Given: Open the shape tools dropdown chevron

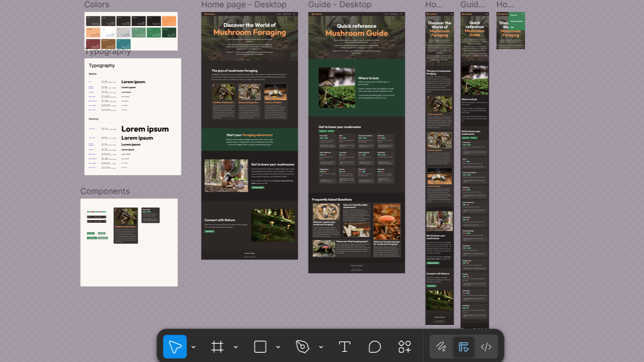Looking at the screenshot, I should coord(278,347).
